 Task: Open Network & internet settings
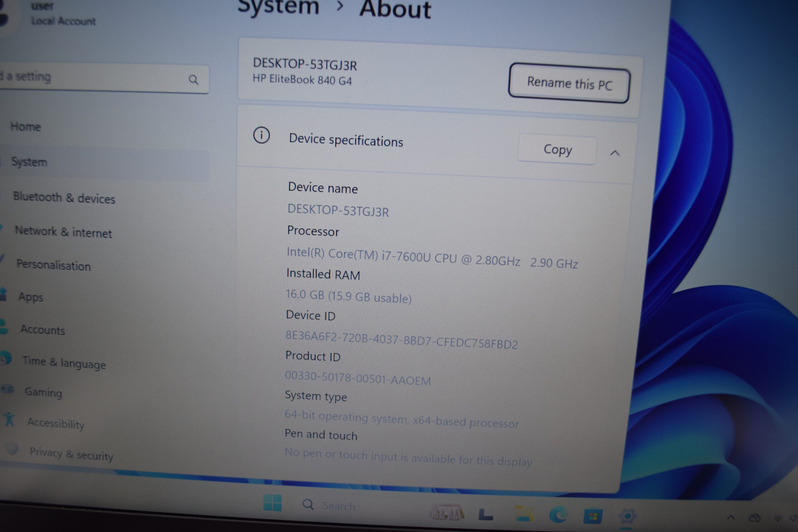click(x=63, y=232)
